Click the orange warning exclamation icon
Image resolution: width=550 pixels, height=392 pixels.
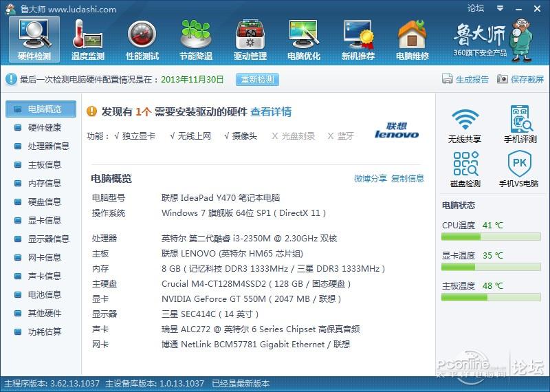[x=91, y=111]
